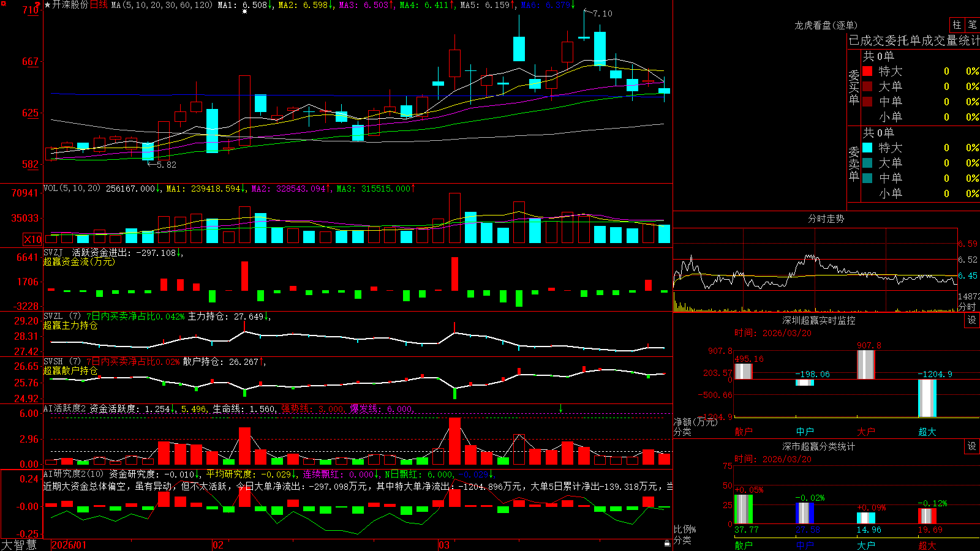Image resolution: width=980 pixels, height=551 pixels.
Task: Click the 已成交委托单成交量统计 header
Action: coord(914,40)
